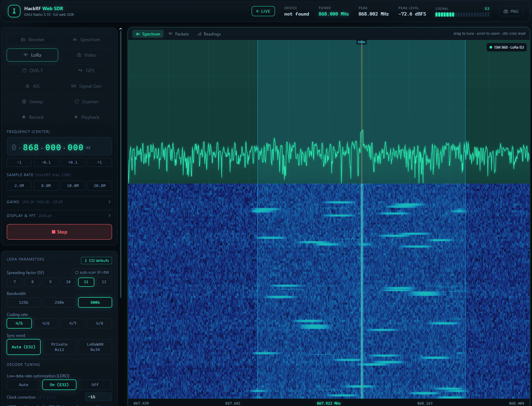This screenshot has height=406, width=532.
Task: Stop the live reception
Action: (x=59, y=232)
